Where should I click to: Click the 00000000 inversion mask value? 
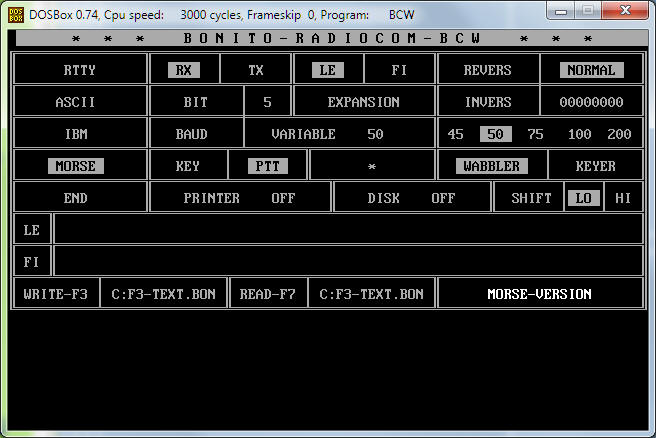(592, 102)
